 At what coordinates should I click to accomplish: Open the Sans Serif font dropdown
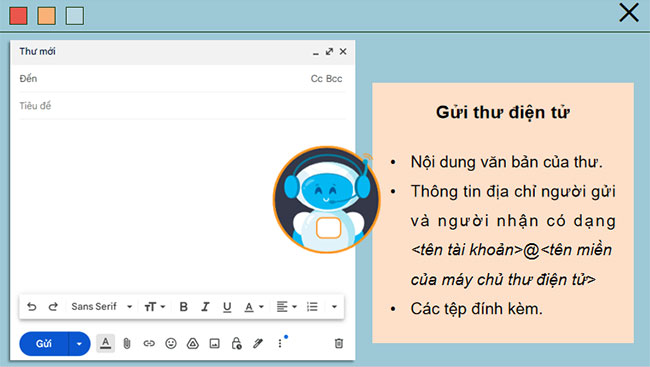pyautogui.click(x=102, y=306)
